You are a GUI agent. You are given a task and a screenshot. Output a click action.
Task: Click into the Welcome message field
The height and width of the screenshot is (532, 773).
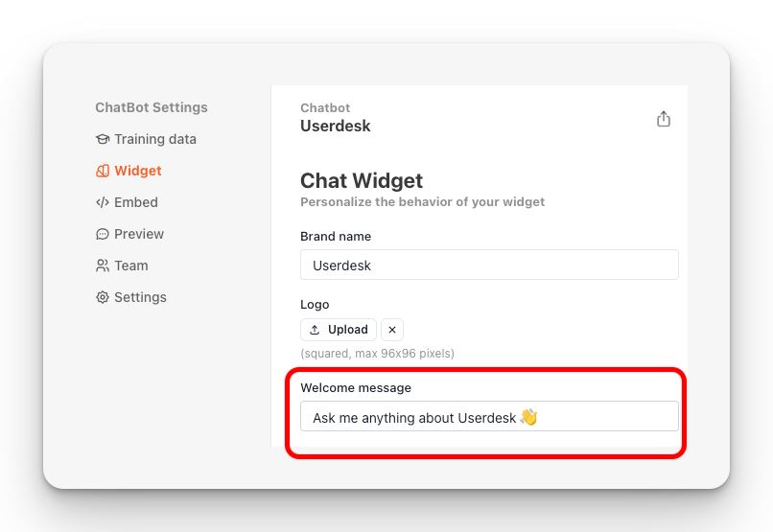coord(489,417)
